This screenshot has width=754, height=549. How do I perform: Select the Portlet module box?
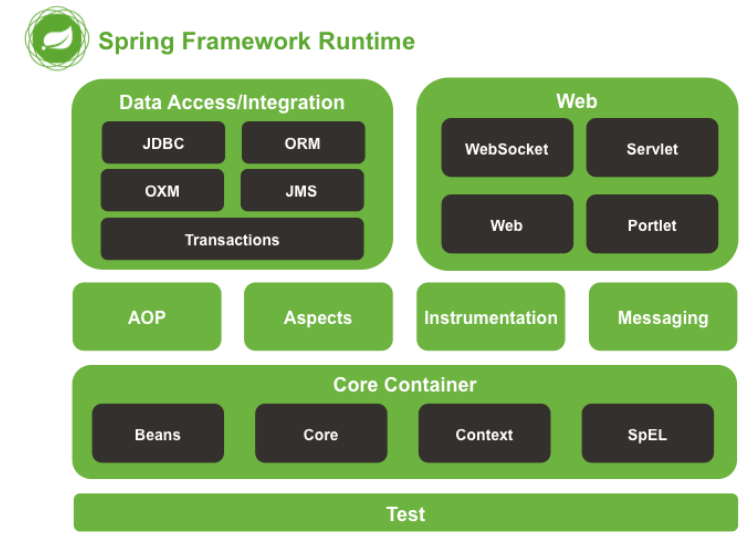tap(652, 224)
